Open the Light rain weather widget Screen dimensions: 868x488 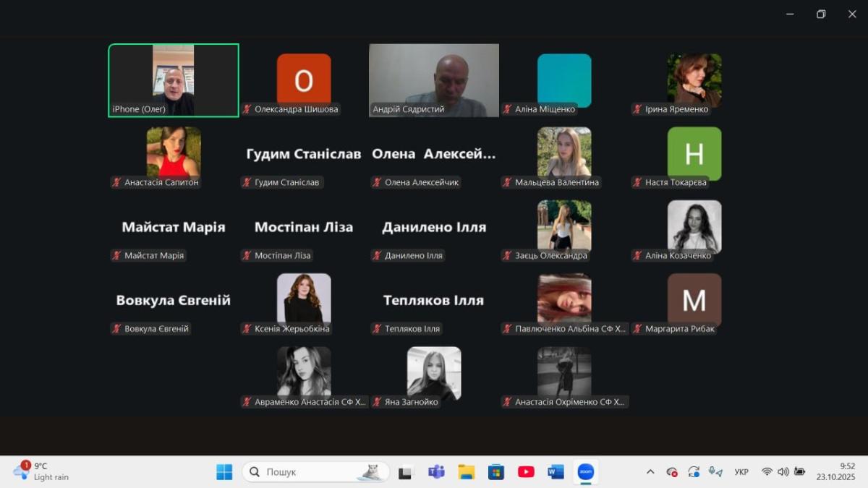(42, 472)
